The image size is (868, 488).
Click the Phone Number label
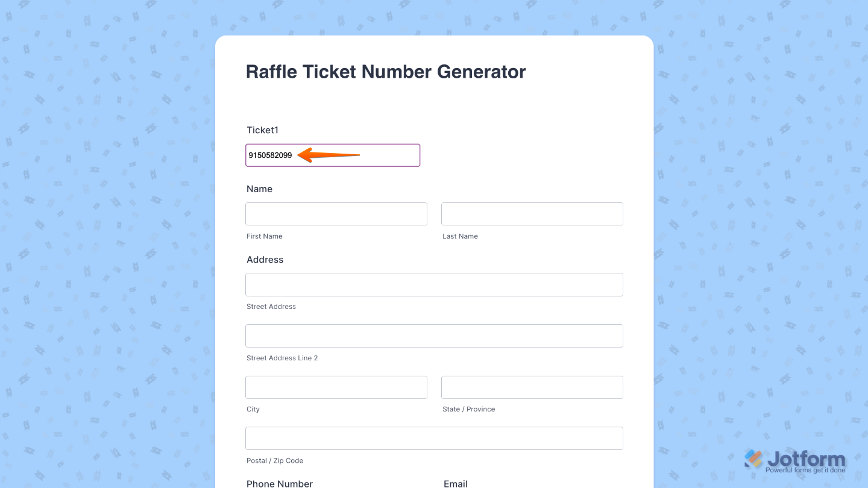[x=279, y=483]
